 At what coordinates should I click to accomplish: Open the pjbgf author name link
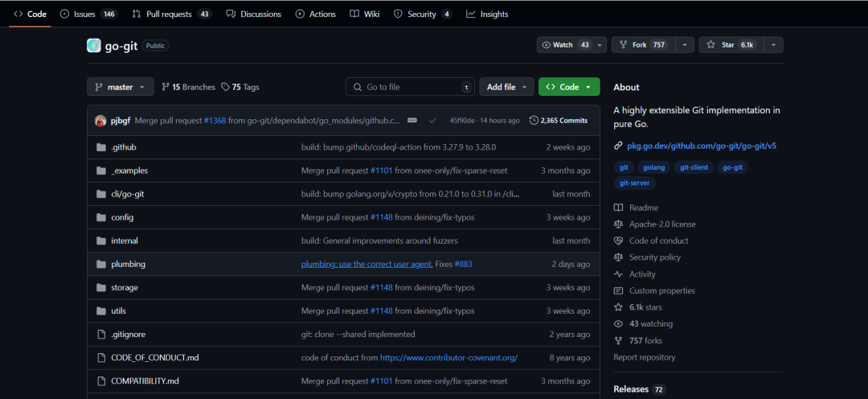coord(121,120)
